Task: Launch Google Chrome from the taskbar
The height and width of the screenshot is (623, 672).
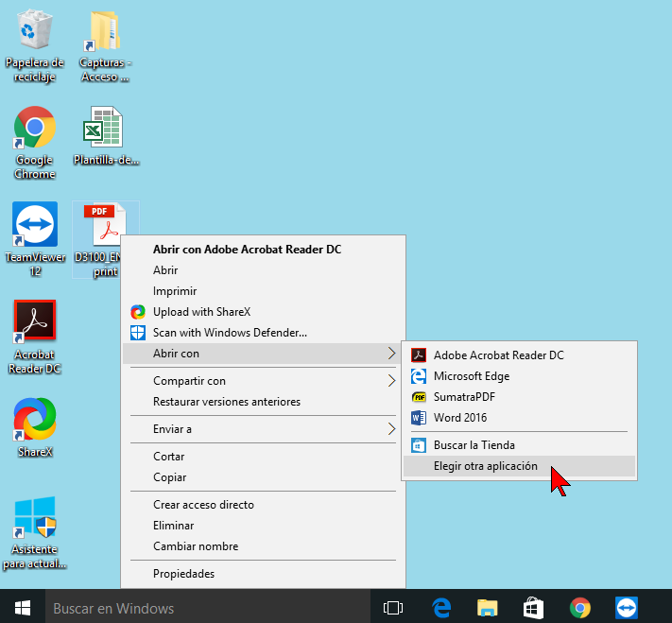Action: click(580, 608)
